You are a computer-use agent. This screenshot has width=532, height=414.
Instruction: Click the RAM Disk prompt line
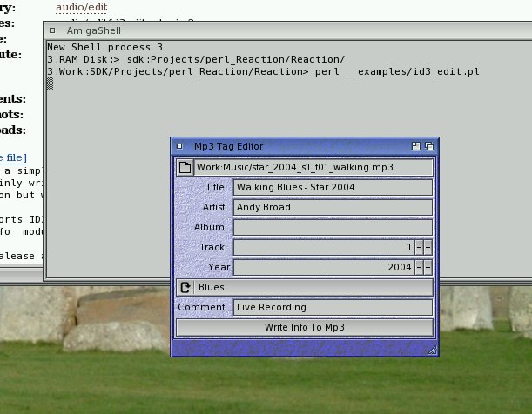point(196,60)
